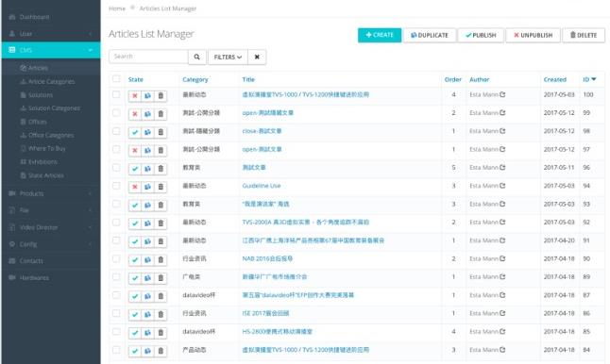
Task: Clear the search with the X button
Action: [x=257, y=58]
